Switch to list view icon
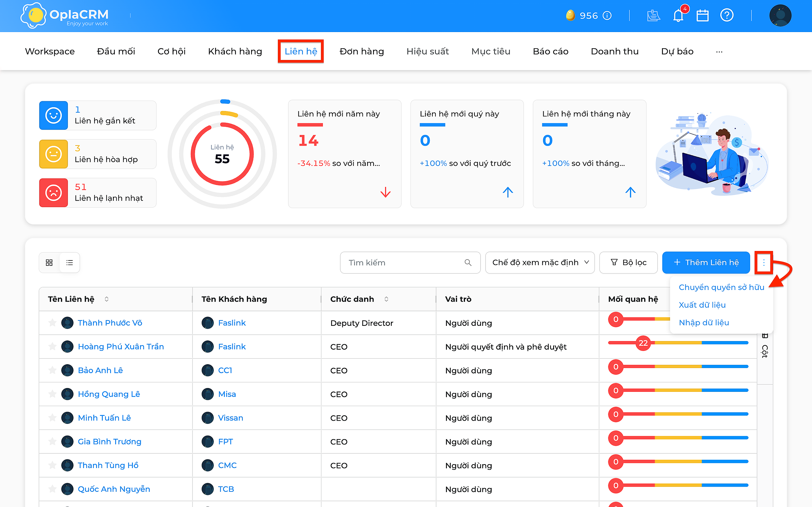The image size is (812, 507). tap(70, 263)
